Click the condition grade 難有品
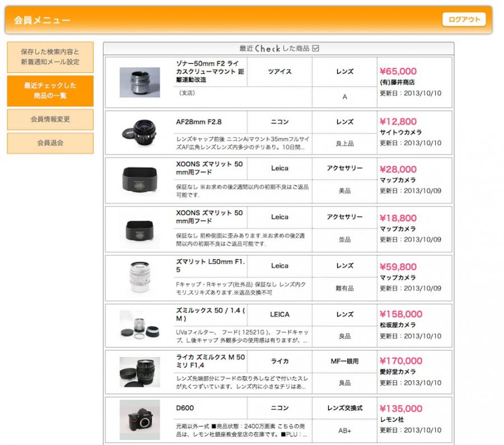Viewport: 504px width, 445px height. (x=344, y=288)
